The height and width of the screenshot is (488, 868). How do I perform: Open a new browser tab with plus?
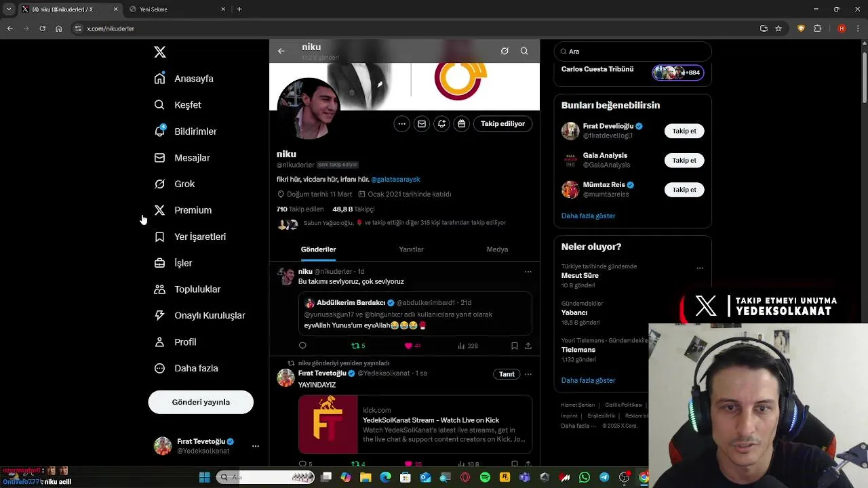coord(239,9)
